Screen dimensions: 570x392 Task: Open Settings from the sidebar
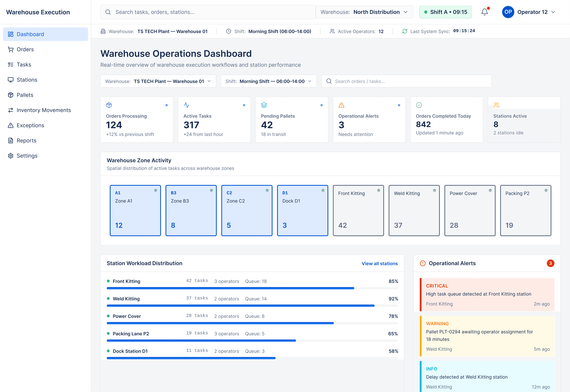(x=27, y=155)
